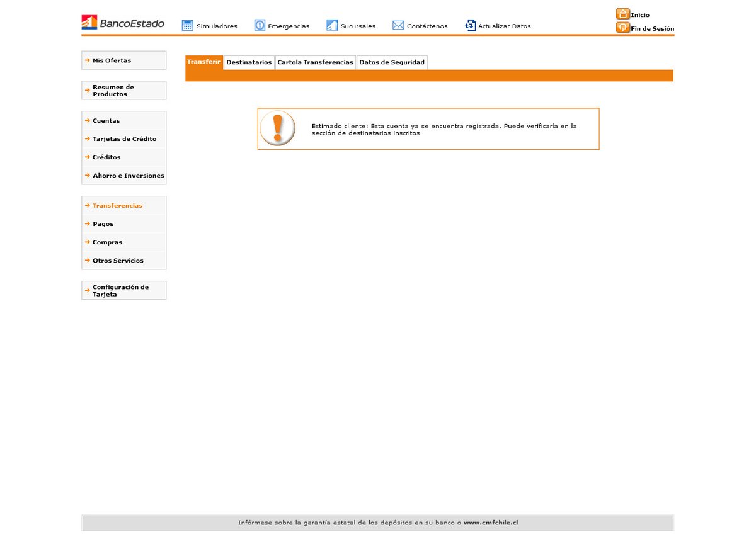Select Transferencias in the sidebar

click(124, 206)
